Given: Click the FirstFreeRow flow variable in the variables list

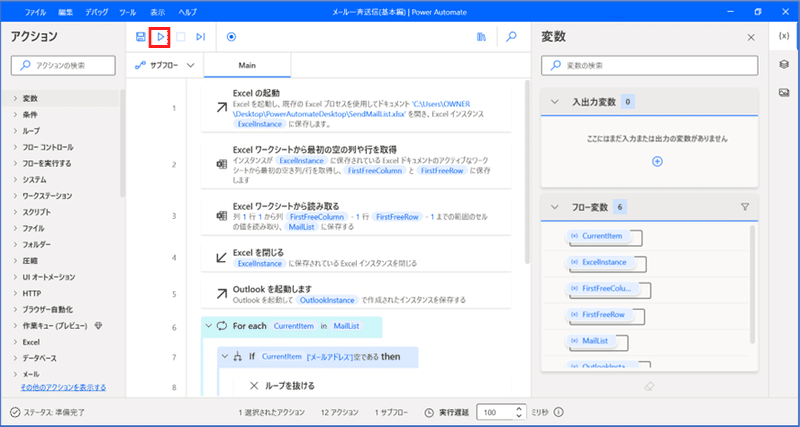Looking at the screenshot, I should 602,314.
